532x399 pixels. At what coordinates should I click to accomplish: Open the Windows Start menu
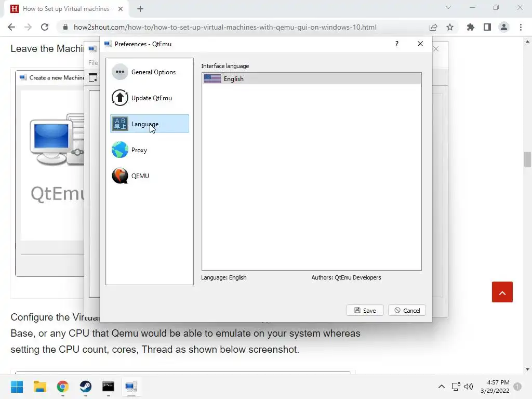pos(17,387)
